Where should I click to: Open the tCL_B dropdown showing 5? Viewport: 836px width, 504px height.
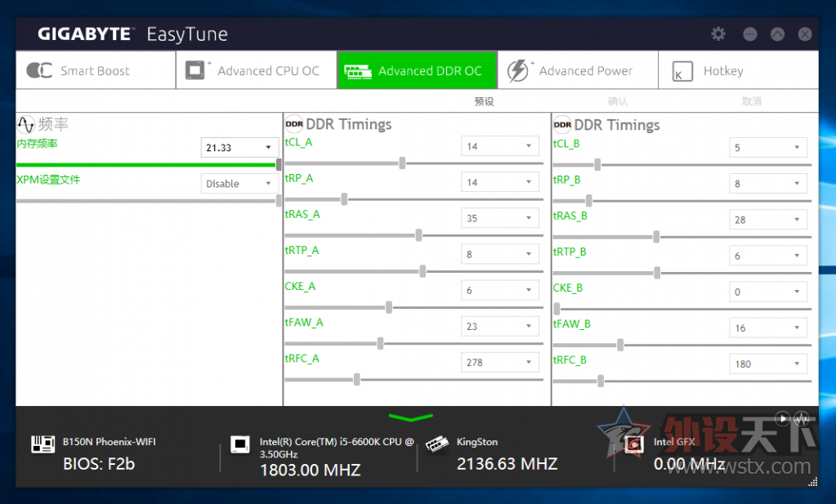click(x=768, y=148)
